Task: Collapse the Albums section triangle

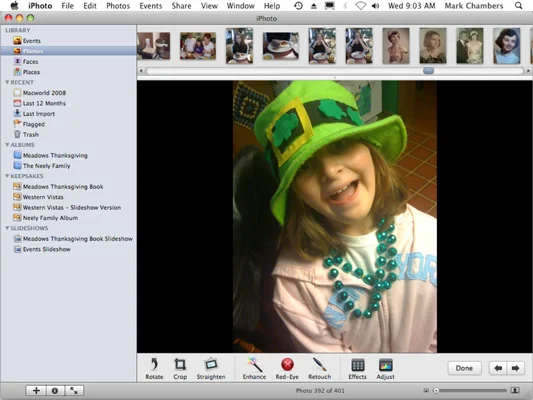Action: (x=7, y=145)
